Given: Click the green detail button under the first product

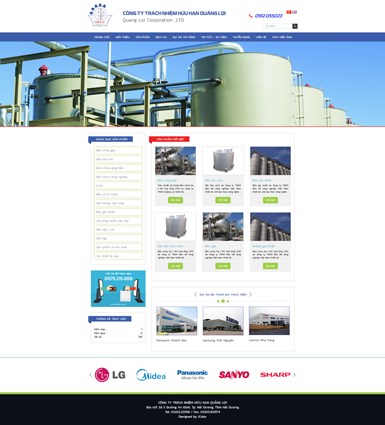Looking at the screenshot, I should click(175, 200).
